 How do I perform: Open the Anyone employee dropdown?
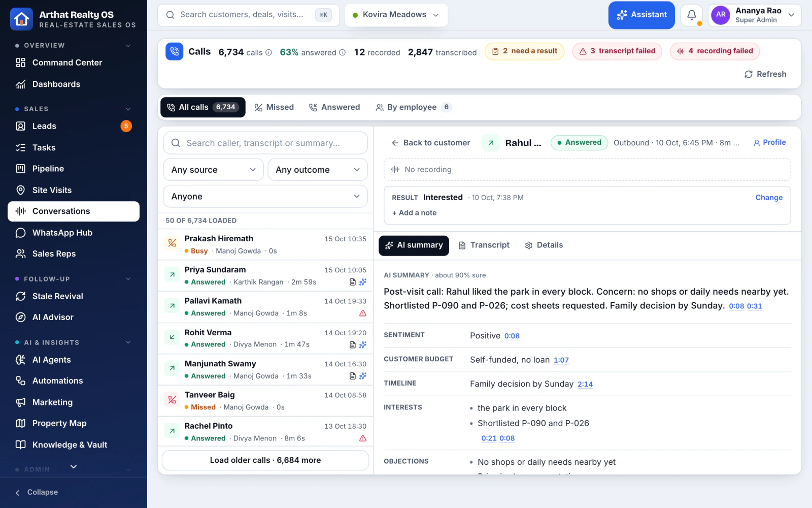[265, 197]
